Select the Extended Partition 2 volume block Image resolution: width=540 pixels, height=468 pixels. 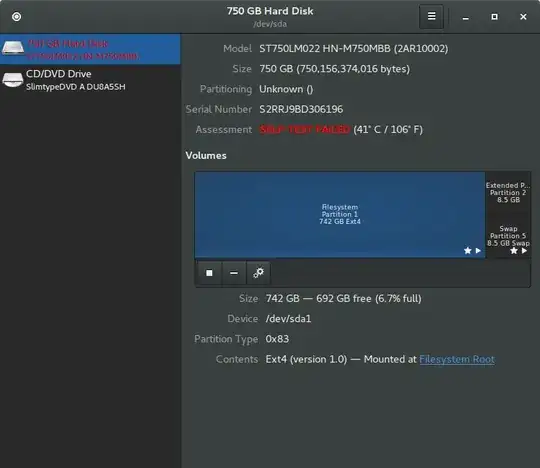coord(508,193)
